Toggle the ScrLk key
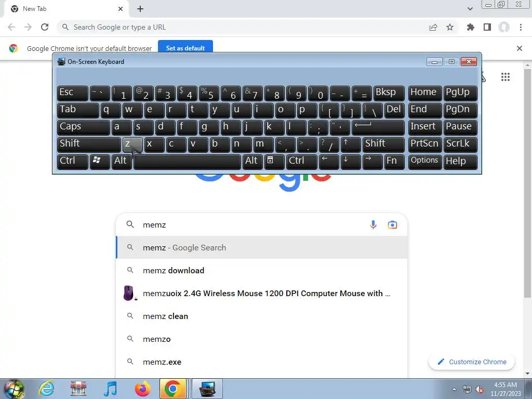The height and width of the screenshot is (399, 532). pyautogui.click(x=460, y=144)
